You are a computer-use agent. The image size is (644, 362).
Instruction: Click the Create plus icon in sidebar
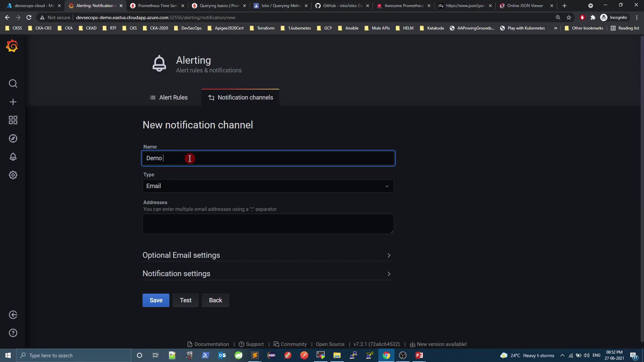(x=13, y=102)
